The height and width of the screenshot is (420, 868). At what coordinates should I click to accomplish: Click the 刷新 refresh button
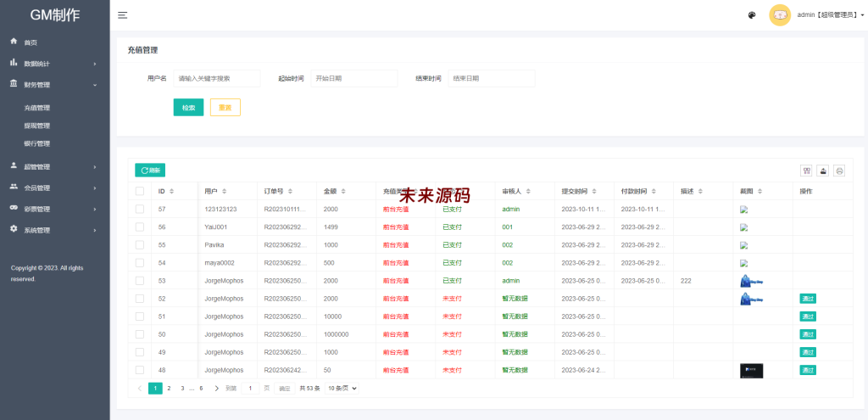pyautogui.click(x=150, y=171)
